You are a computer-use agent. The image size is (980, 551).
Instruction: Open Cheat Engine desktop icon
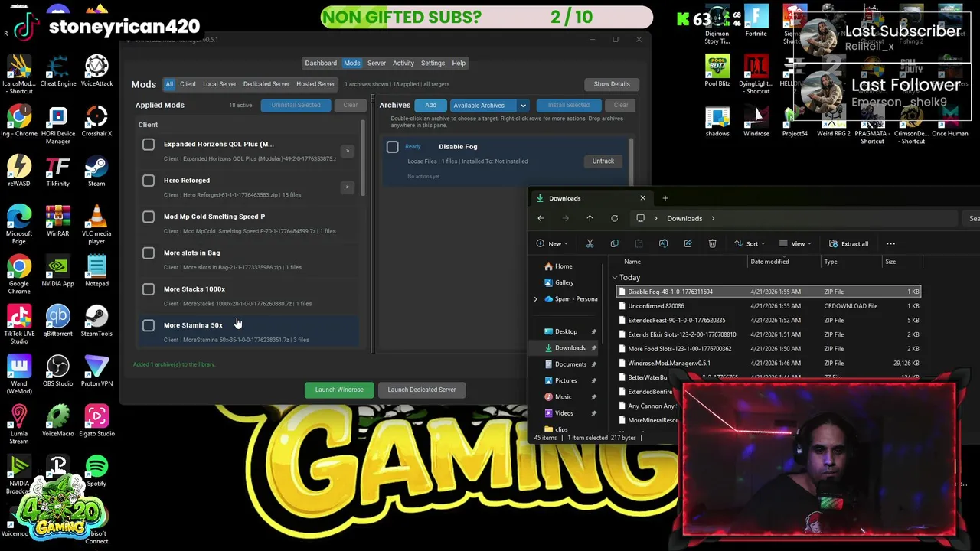point(57,71)
